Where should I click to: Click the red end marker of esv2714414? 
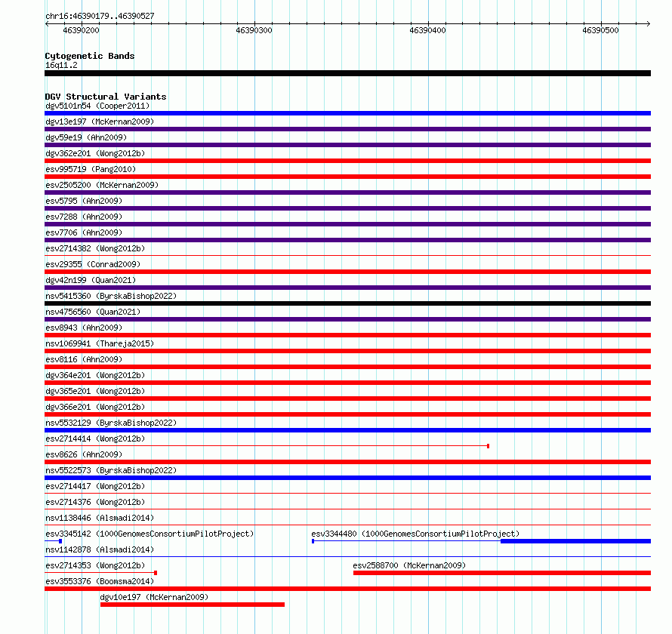coord(488,446)
